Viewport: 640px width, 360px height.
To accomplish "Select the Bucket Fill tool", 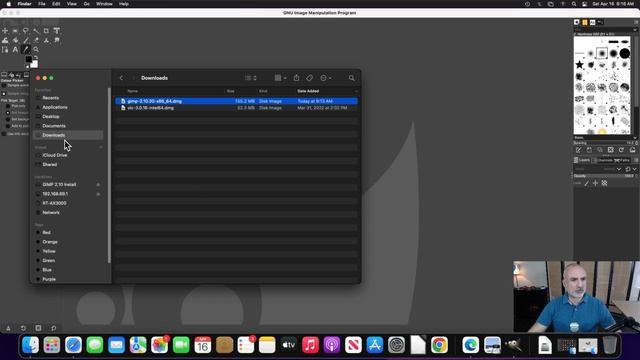I will click(x=15, y=40).
